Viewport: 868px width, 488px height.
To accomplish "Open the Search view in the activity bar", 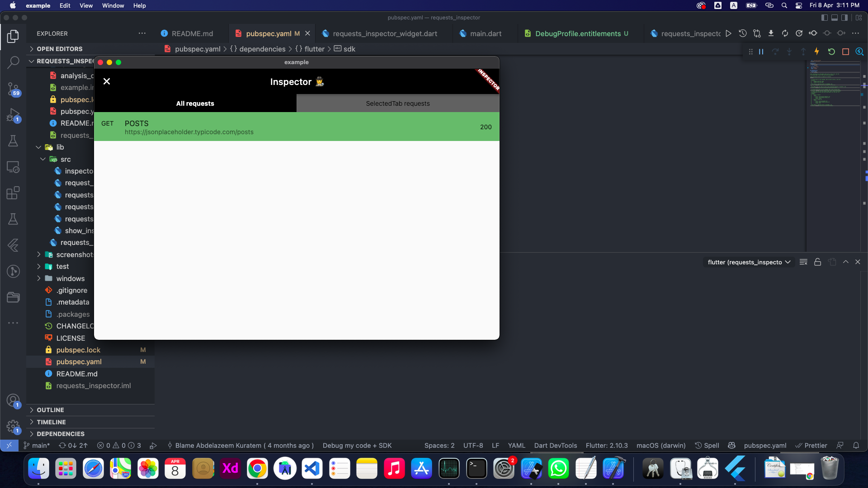I will [x=13, y=62].
